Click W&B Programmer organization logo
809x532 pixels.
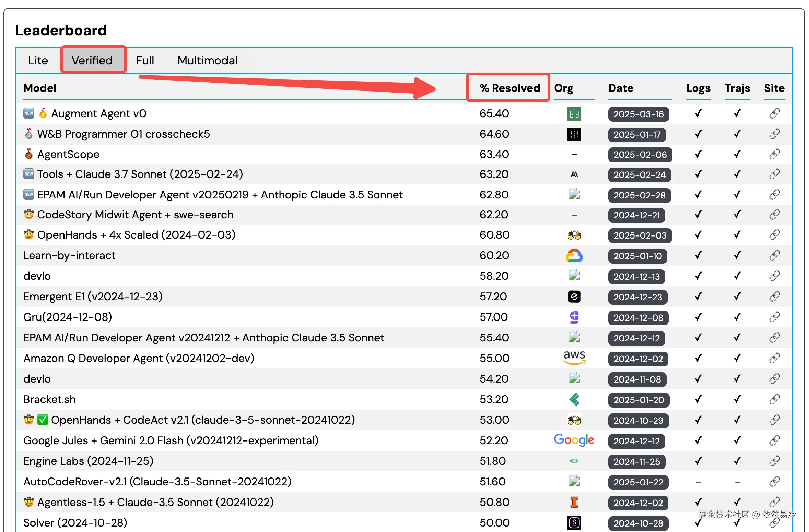(x=574, y=134)
